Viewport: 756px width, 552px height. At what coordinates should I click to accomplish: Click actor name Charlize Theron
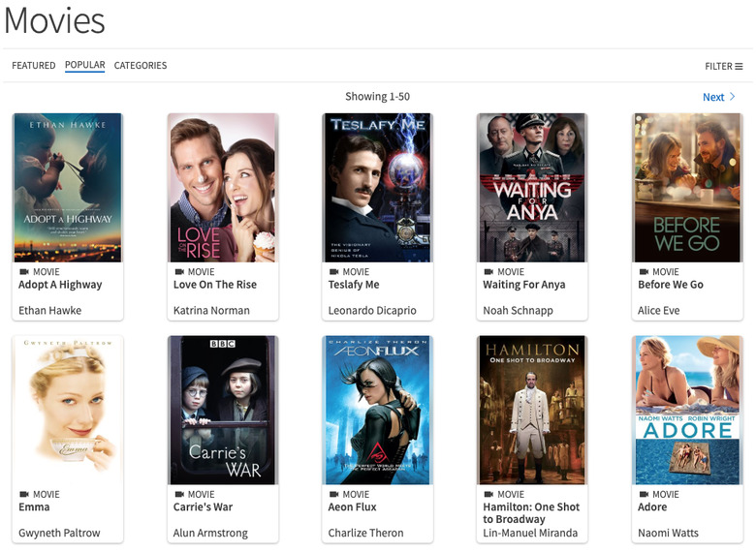pos(366,534)
